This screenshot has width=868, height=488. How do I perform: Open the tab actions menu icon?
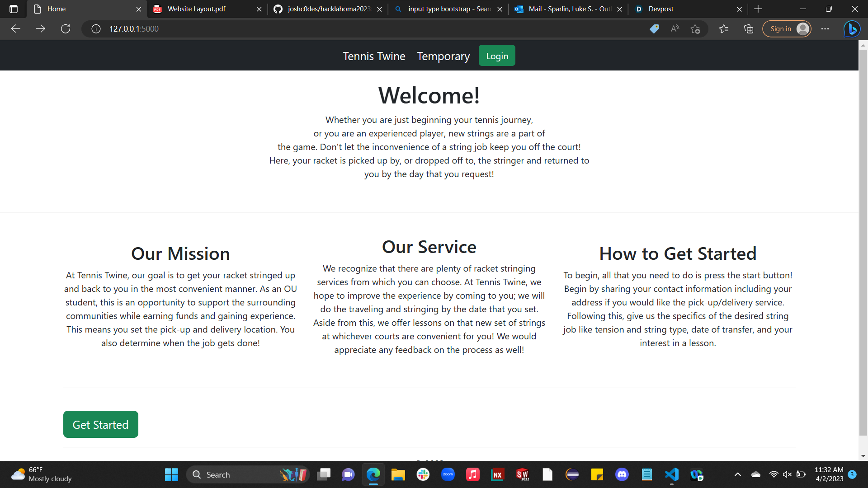tap(13, 9)
